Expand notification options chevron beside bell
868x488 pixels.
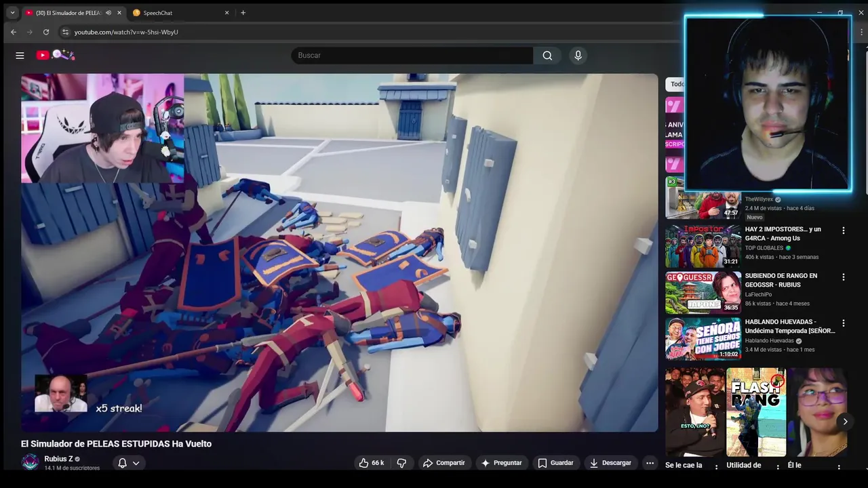[x=136, y=464]
